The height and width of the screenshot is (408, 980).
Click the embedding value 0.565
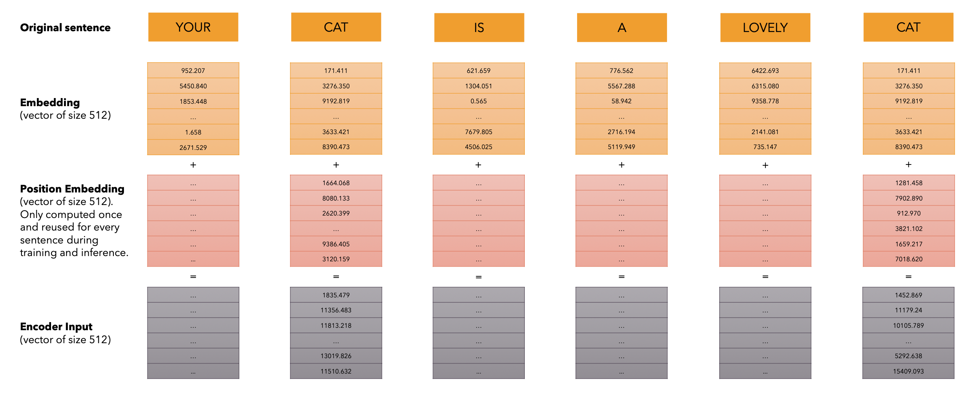[479, 101]
